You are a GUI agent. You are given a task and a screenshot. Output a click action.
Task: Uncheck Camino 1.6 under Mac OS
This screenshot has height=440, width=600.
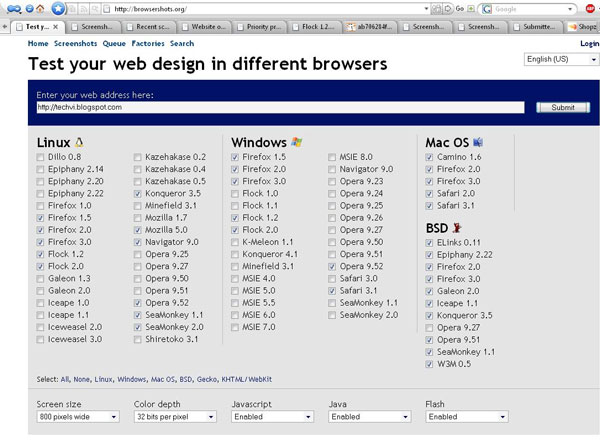pyautogui.click(x=429, y=157)
